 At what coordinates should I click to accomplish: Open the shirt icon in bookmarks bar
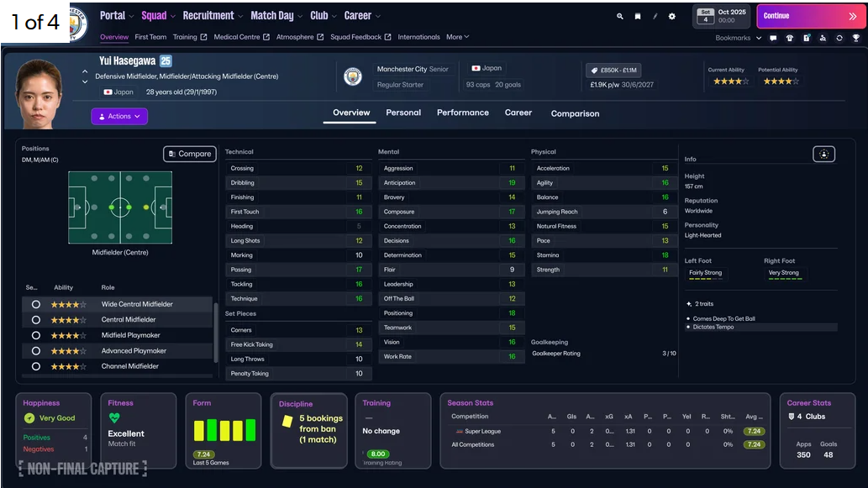(x=790, y=38)
